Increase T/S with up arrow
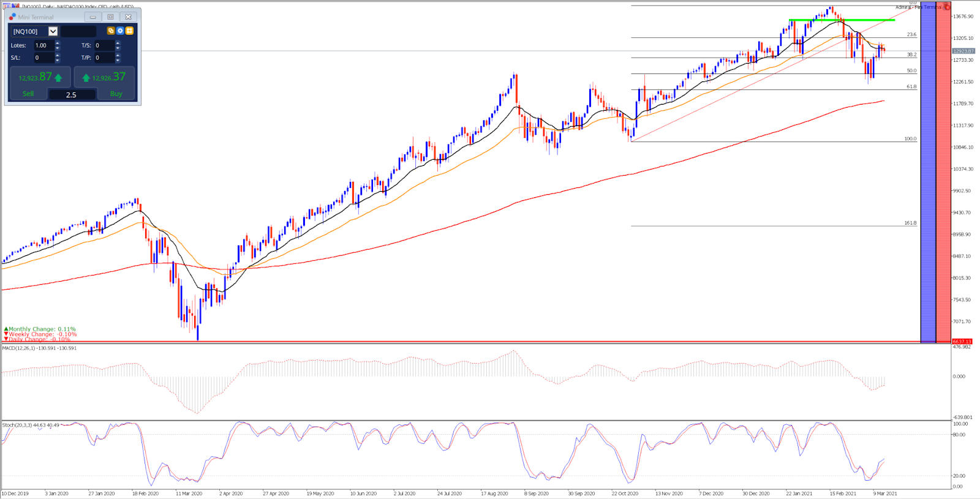 [x=118, y=43]
